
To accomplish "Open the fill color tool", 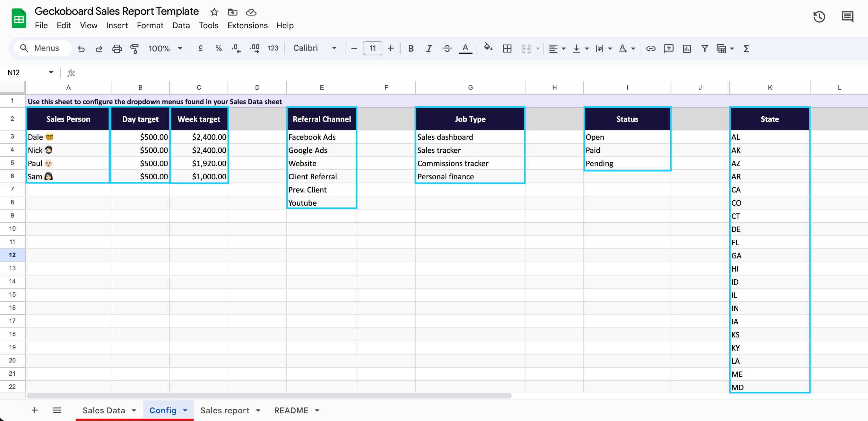I will coord(489,48).
